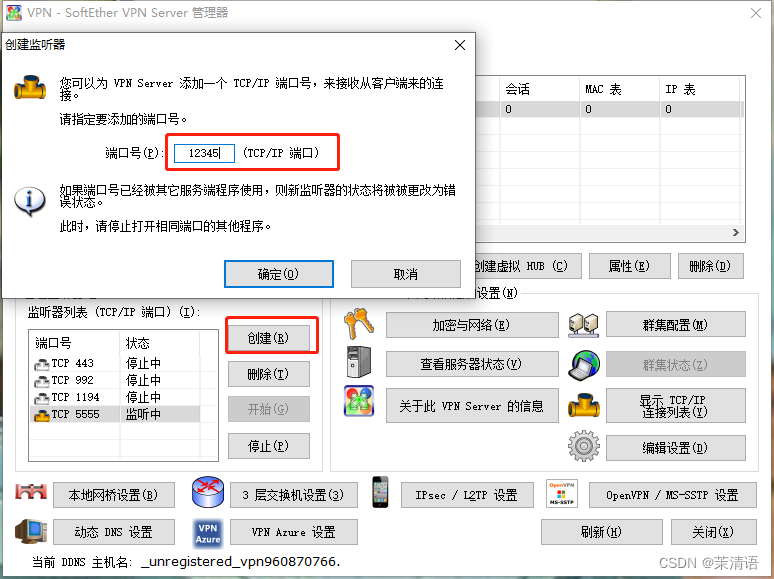The height and width of the screenshot is (579, 774).
Task: Click the pipe icon in create listener dialog
Action: tap(30, 87)
